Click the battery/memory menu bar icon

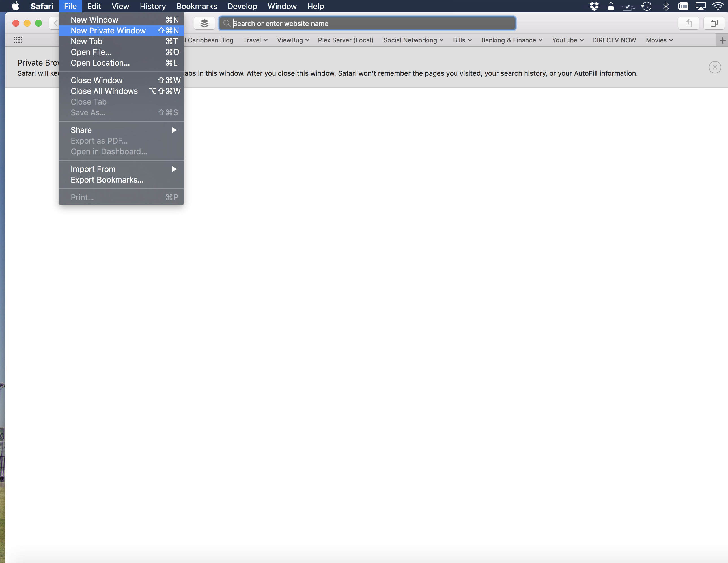click(683, 6)
